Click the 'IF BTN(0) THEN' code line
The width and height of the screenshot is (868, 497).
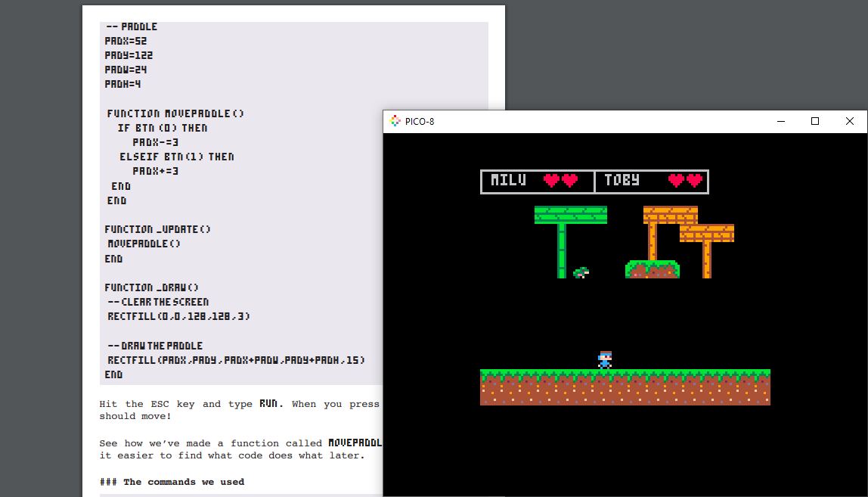pos(163,128)
